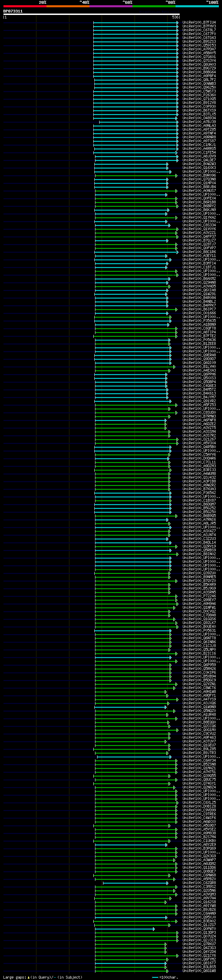Select hit UniRef100_Q7G601
Image resolution: width=222 pixels, height=980 pixels.
[199, 57]
